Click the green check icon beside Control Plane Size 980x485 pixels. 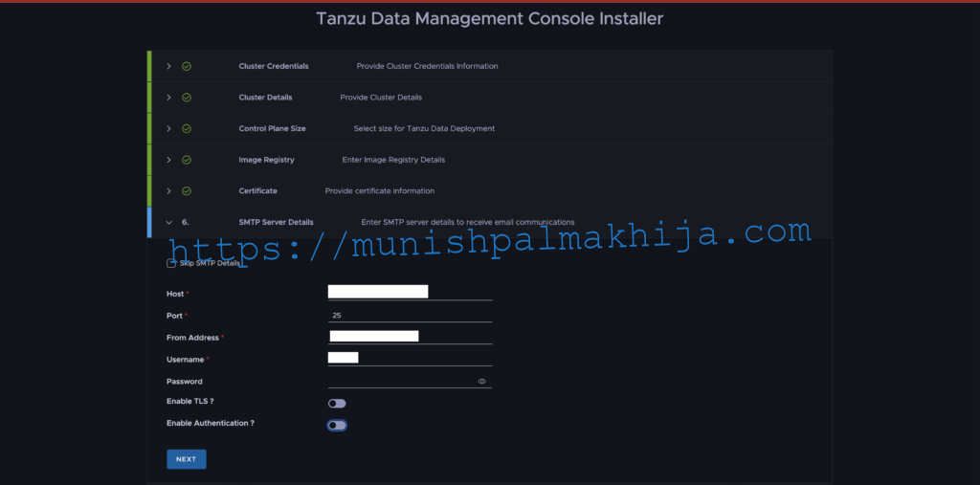187,129
